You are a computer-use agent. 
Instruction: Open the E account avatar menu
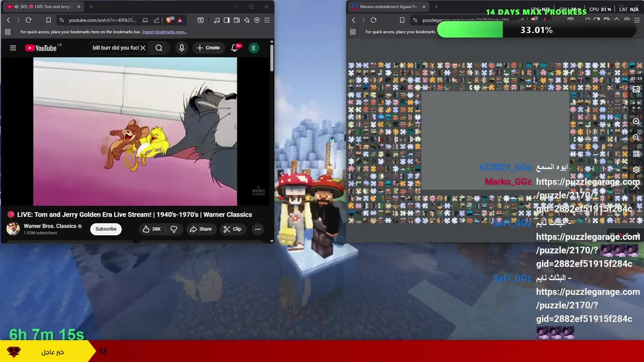pos(254,48)
